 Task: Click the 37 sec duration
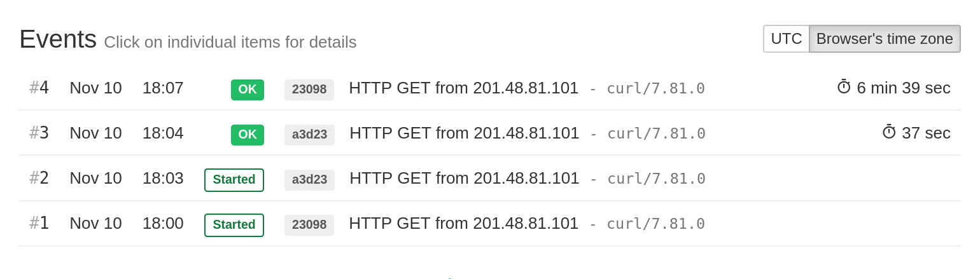tap(926, 133)
